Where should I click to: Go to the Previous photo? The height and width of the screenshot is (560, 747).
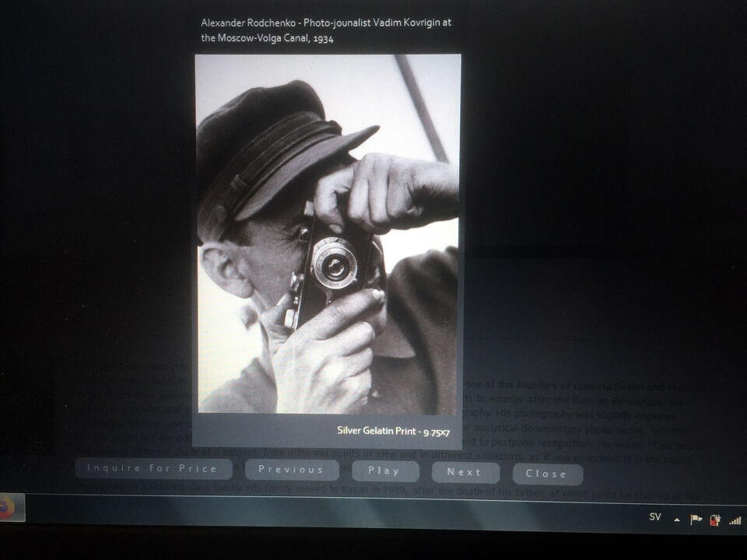coord(291,470)
